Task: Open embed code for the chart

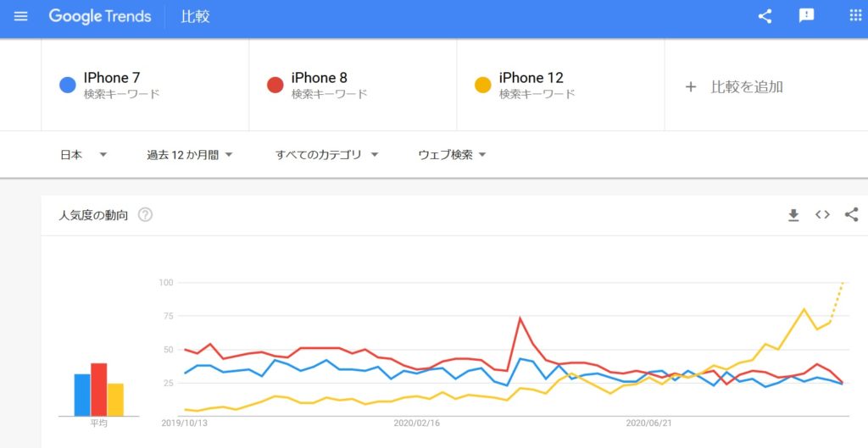Action: pos(822,214)
